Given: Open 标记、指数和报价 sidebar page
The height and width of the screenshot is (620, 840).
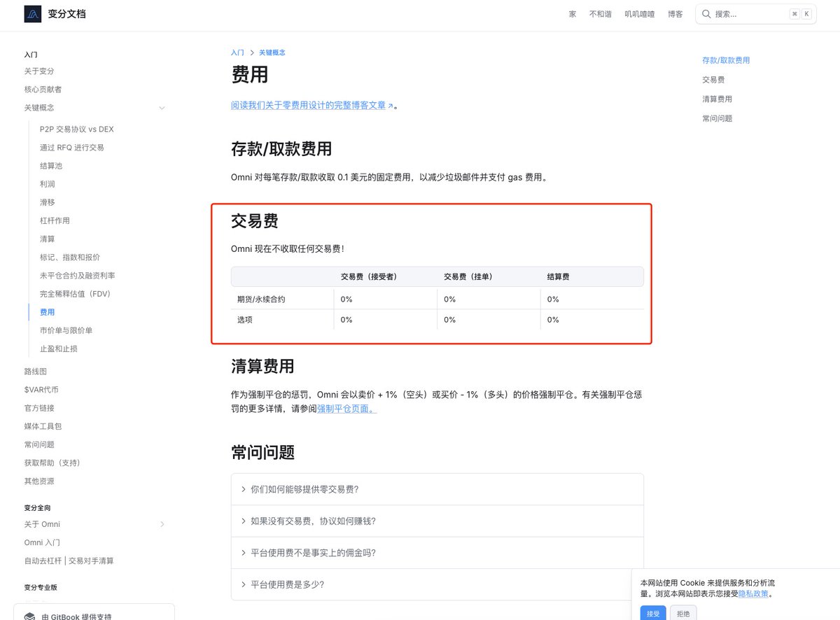Looking at the screenshot, I should [70, 258].
